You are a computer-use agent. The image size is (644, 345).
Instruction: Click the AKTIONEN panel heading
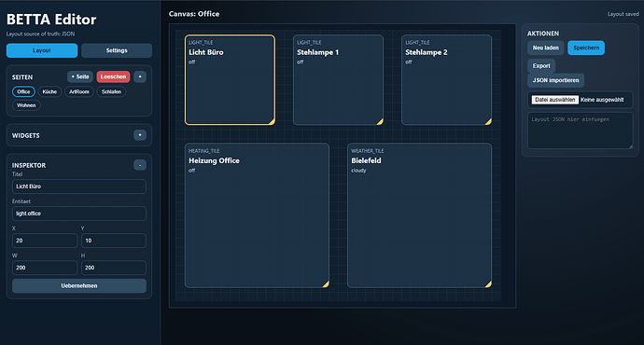[543, 34]
